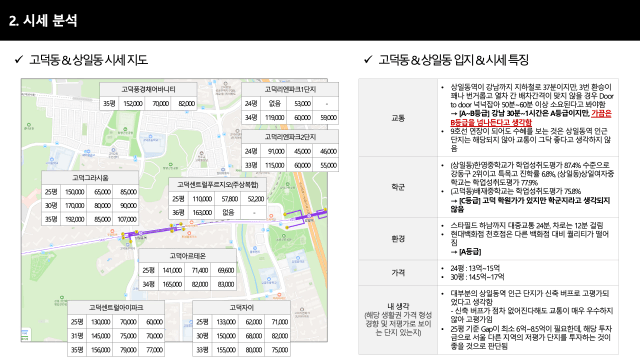The height and width of the screenshot is (360, 640).
Task: Click the checkmark icon before 입지&시세 특징 heading
Action: click(x=368, y=60)
